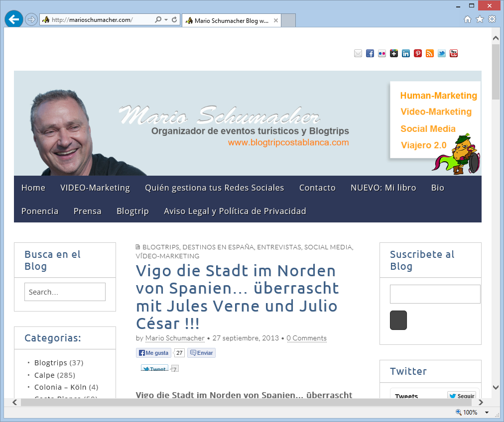Click the Facebook Enviar button

coord(201,353)
